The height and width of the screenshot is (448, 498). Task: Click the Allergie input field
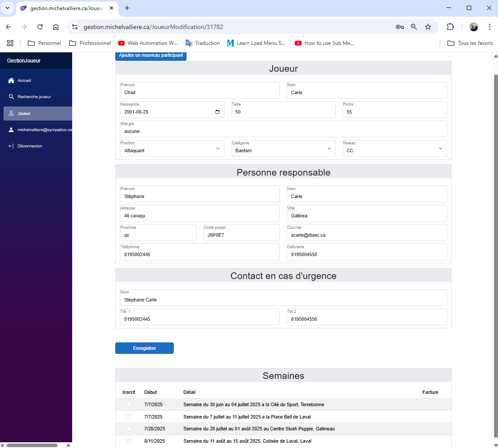click(283, 131)
